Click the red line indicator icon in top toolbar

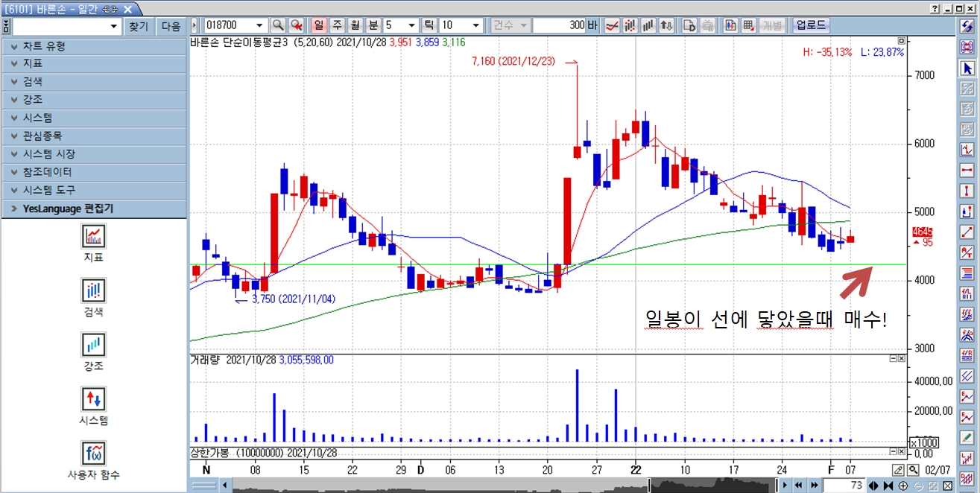612,25
